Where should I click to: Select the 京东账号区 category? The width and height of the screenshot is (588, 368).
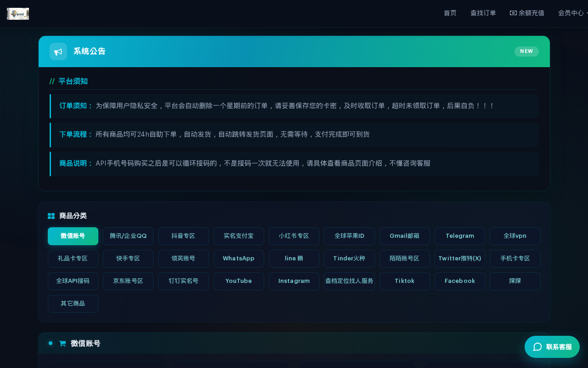tap(128, 281)
